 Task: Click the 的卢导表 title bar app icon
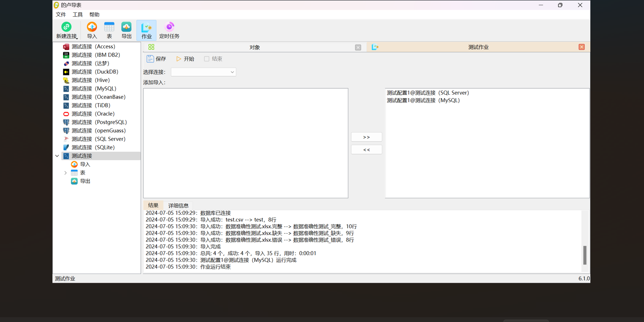pos(56,5)
